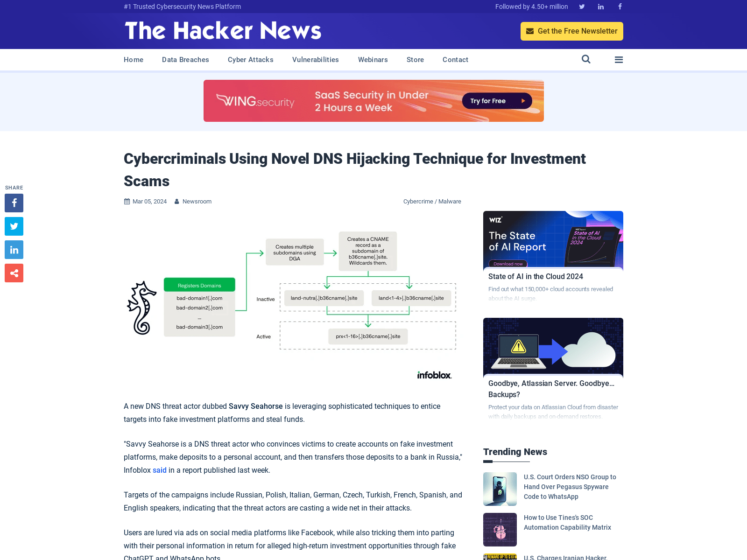Click the author icon beside Newsroom
This screenshot has height=560, width=747.
[x=177, y=202]
